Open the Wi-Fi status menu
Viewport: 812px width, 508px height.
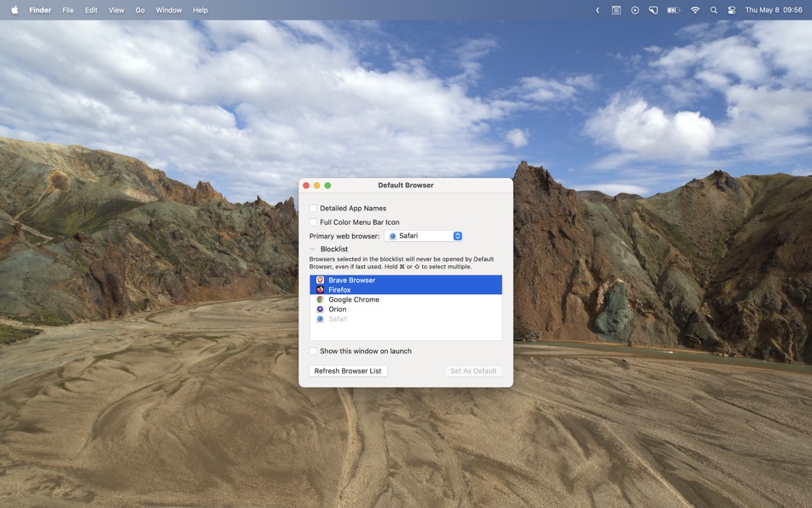(695, 10)
